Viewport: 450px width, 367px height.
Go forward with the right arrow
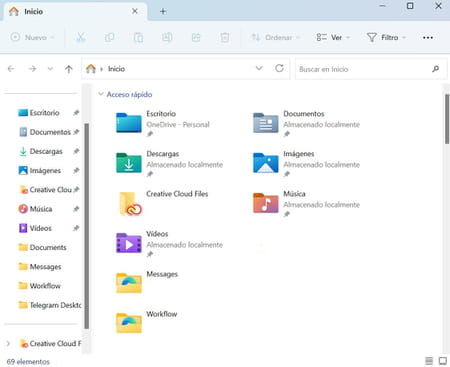click(32, 69)
